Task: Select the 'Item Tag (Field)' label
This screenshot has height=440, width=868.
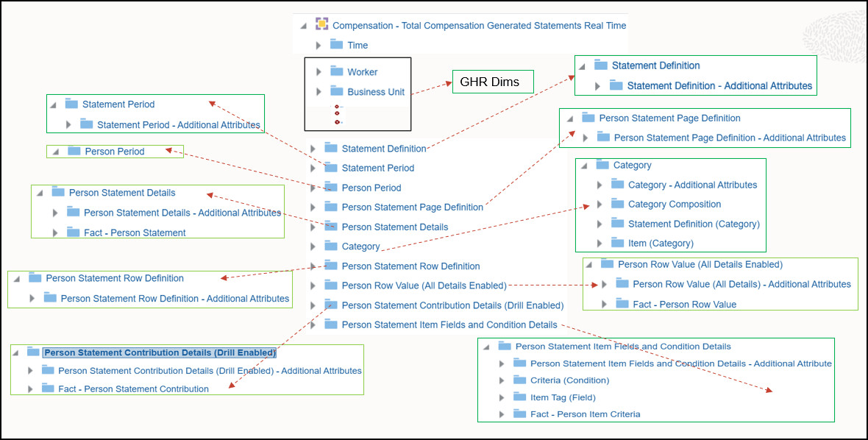Action: 563,397
